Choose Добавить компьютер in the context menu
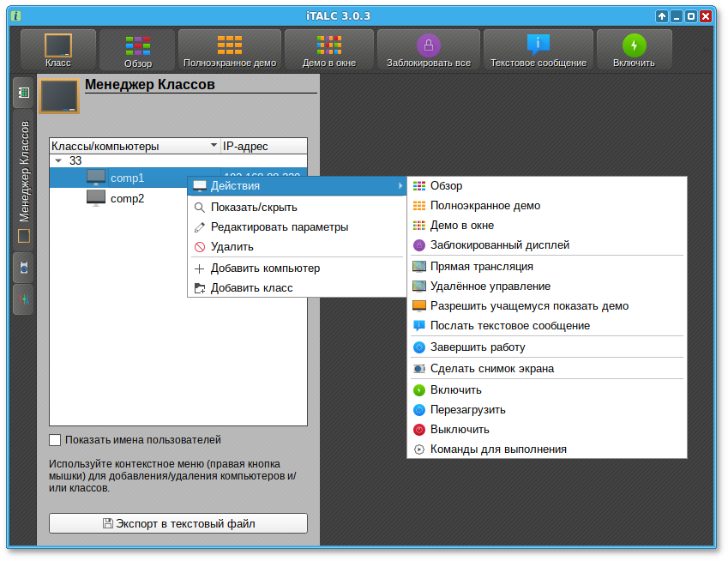Screen dimensions: 728x561 click(x=298, y=268)
